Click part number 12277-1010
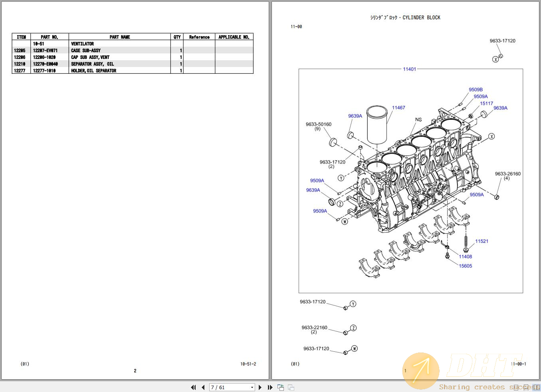The width and height of the screenshot is (541, 392). point(44,71)
